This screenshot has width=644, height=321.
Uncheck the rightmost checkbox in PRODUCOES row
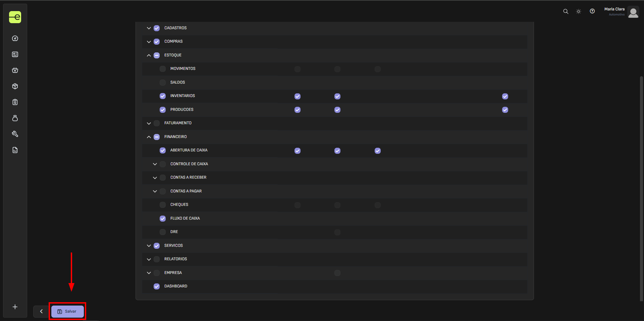[x=505, y=110]
